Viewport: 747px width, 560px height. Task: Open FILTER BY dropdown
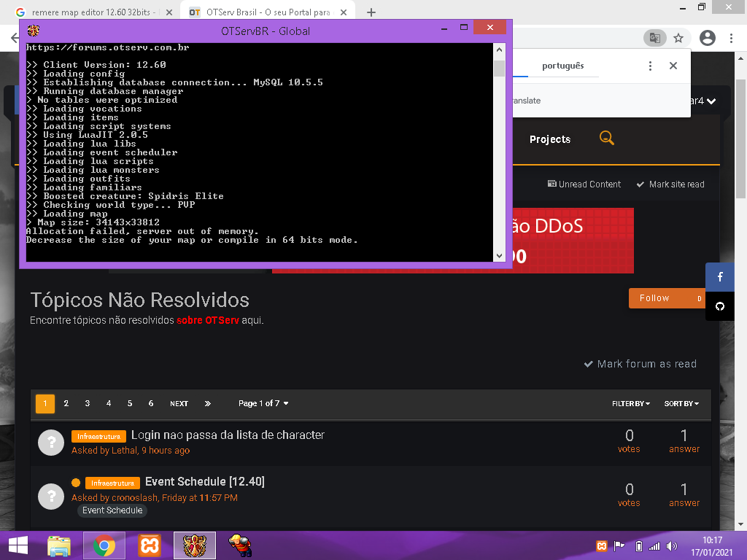[x=631, y=403]
